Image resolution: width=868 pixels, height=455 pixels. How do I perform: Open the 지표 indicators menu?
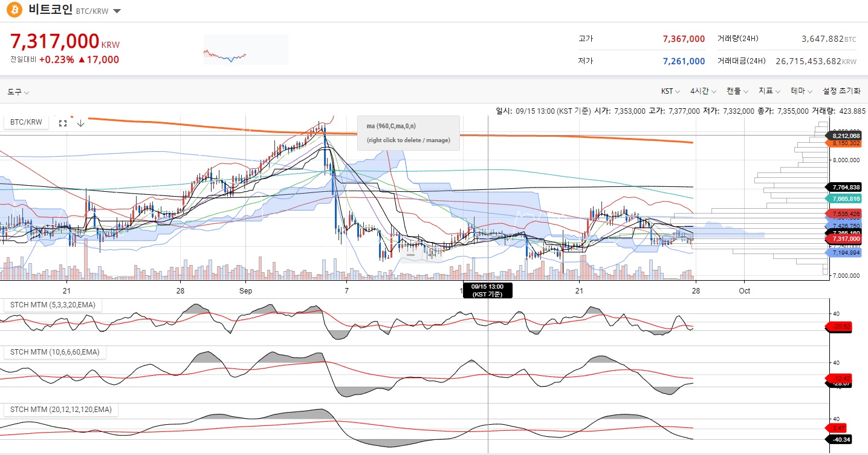tap(769, 91)
